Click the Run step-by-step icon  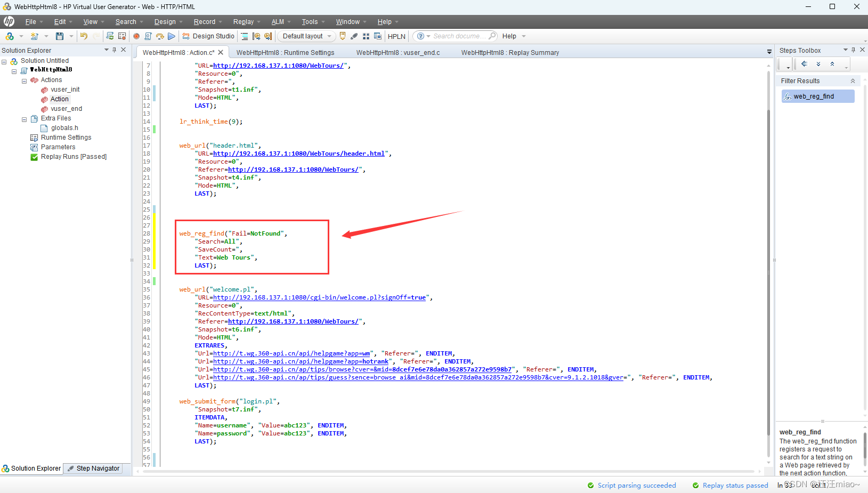[160, 36]
